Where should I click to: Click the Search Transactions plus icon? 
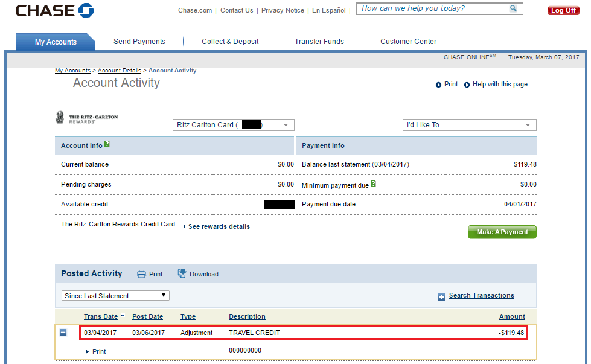pyautogui.click(x=441, y=296)
